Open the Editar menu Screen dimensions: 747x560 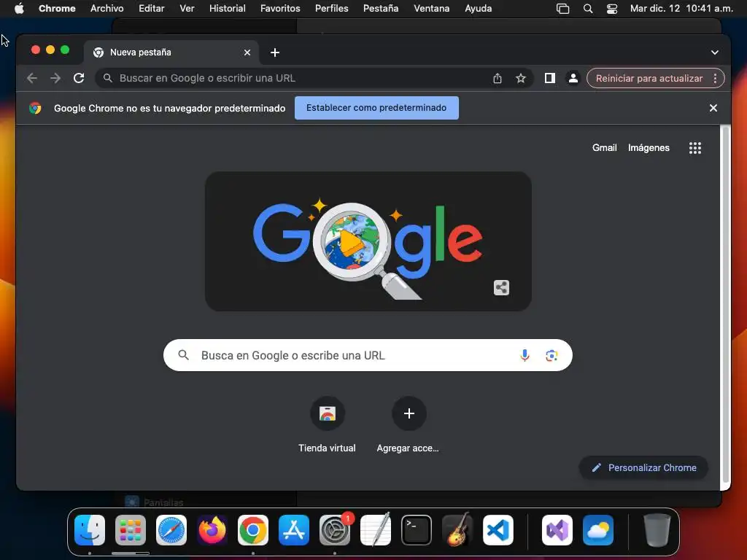[152, 8]
